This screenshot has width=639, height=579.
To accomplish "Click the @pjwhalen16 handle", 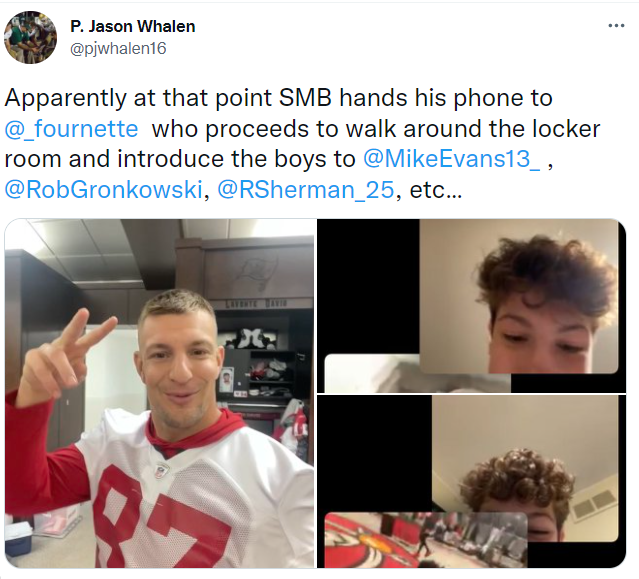I will coord(118,48).
